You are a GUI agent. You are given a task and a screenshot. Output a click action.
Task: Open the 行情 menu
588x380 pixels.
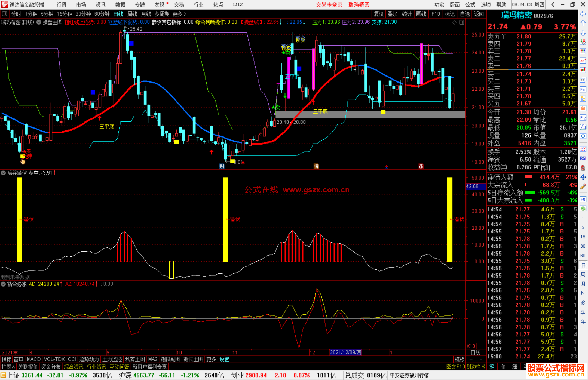pyautogui.click(x=61, y=4)
